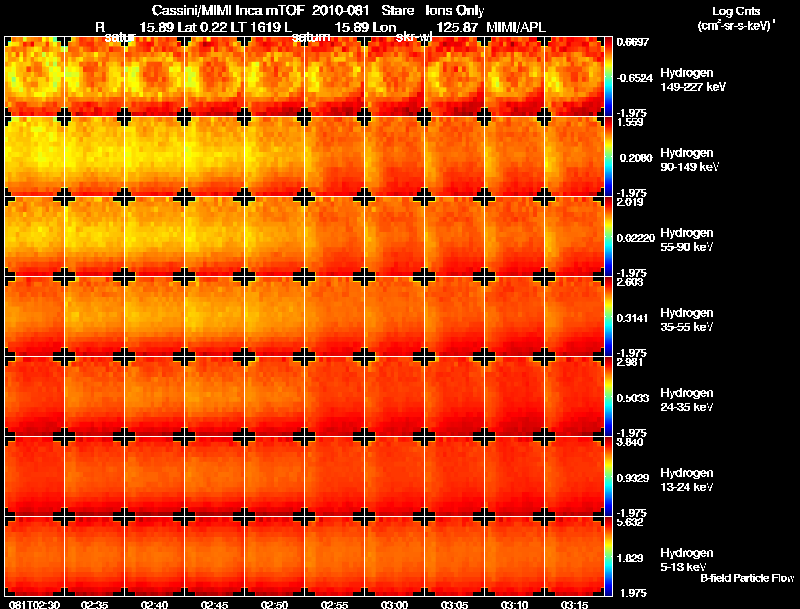Click the 'Hydrogen 24-35 keV' row label
The width and height of the screenshot is (800, 609).
click(x=686, y=400)
